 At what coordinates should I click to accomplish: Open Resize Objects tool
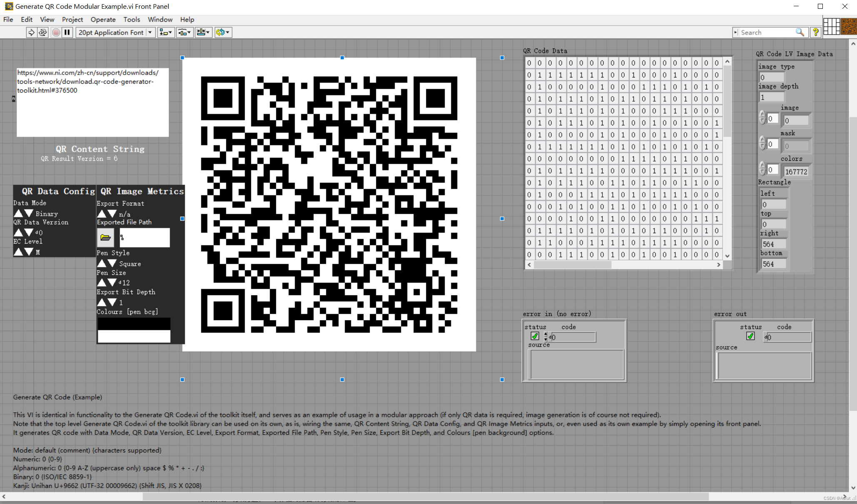click(203, 32)
